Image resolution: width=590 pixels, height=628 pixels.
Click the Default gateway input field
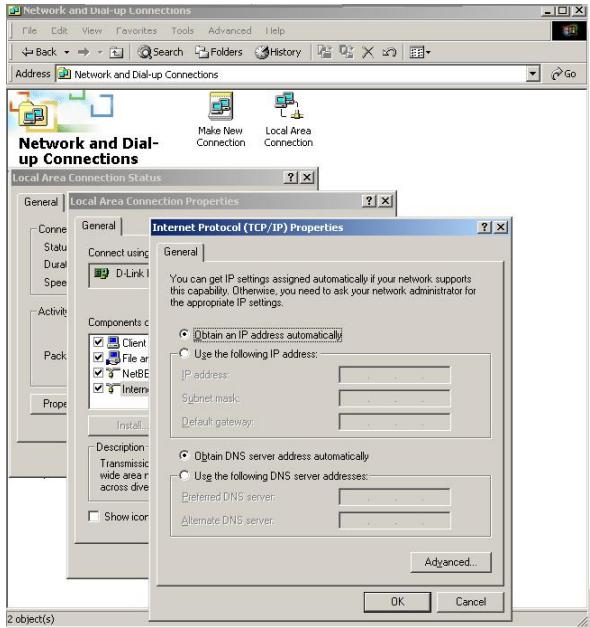click(395, 422)
